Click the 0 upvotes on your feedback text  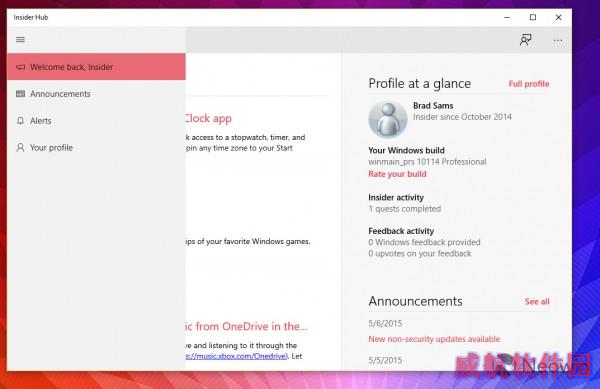(x=420, y=253)
